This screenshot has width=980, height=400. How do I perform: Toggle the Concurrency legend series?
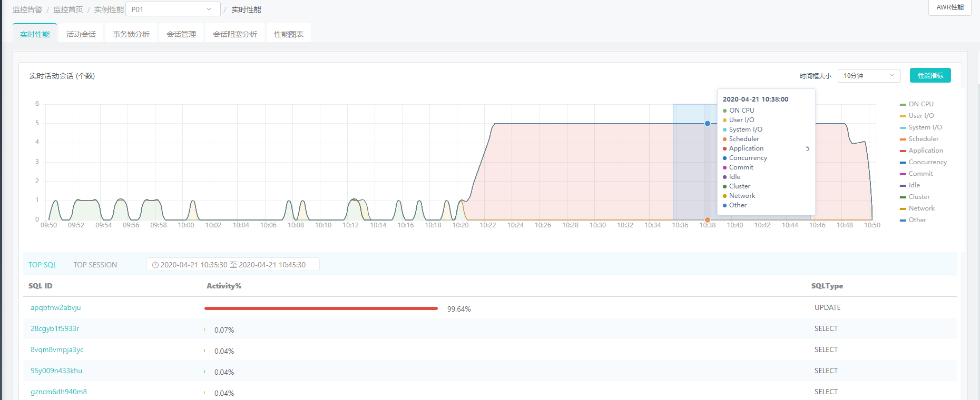pos(924,162)
